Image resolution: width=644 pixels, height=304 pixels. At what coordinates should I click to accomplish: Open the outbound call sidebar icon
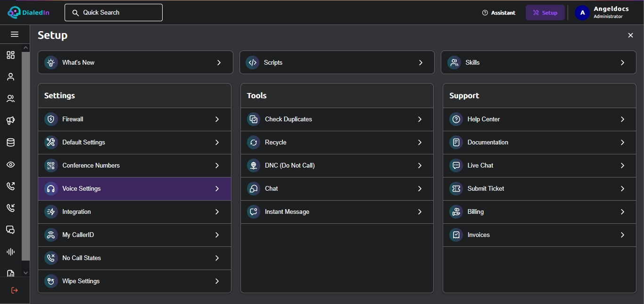[x=10, y=186]
